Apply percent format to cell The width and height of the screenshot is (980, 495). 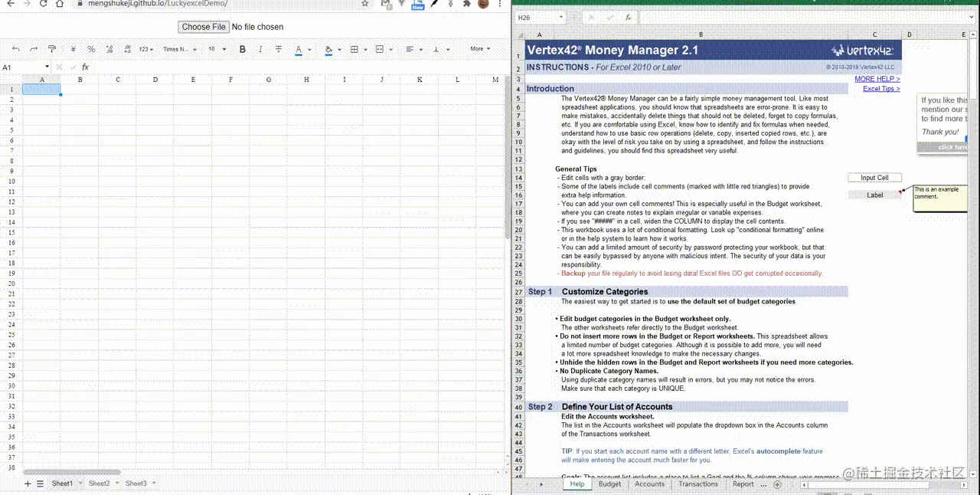(x=91, y=49)
